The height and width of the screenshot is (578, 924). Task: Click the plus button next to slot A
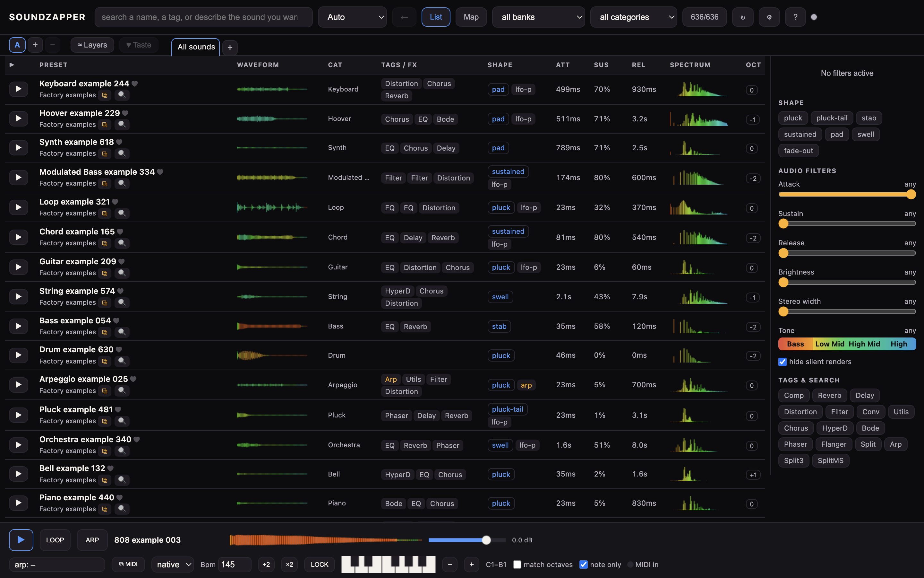(x=35, y=45)
